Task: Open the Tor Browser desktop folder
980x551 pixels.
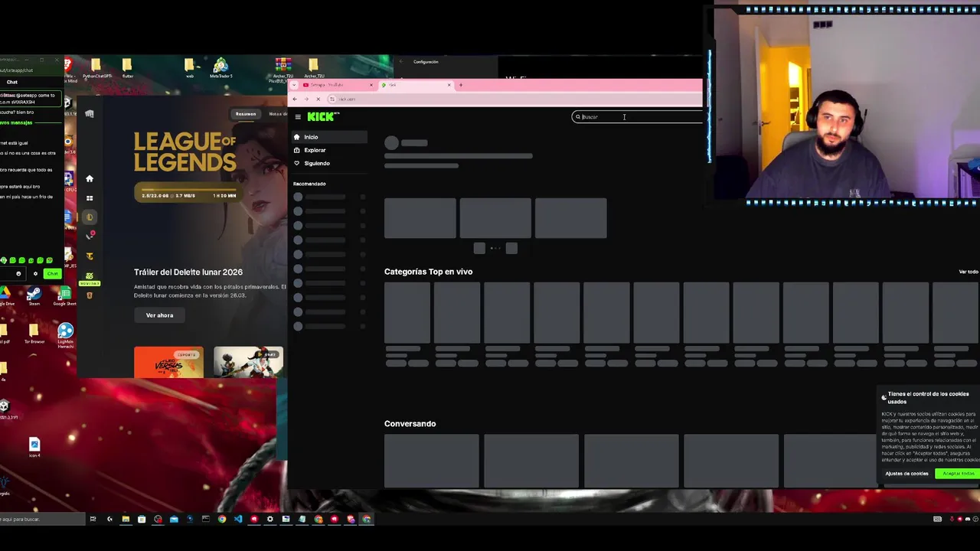Action: (x=33, y=334)
